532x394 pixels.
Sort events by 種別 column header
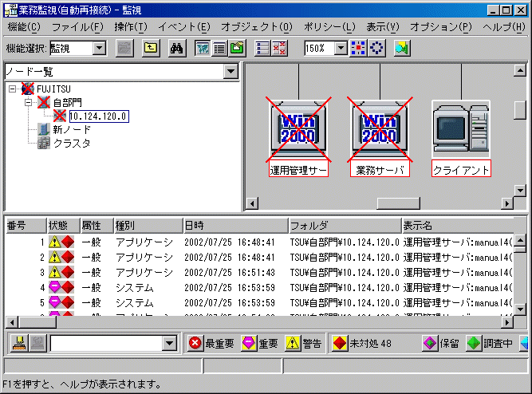pyautogui.click(x=148, y=226)
